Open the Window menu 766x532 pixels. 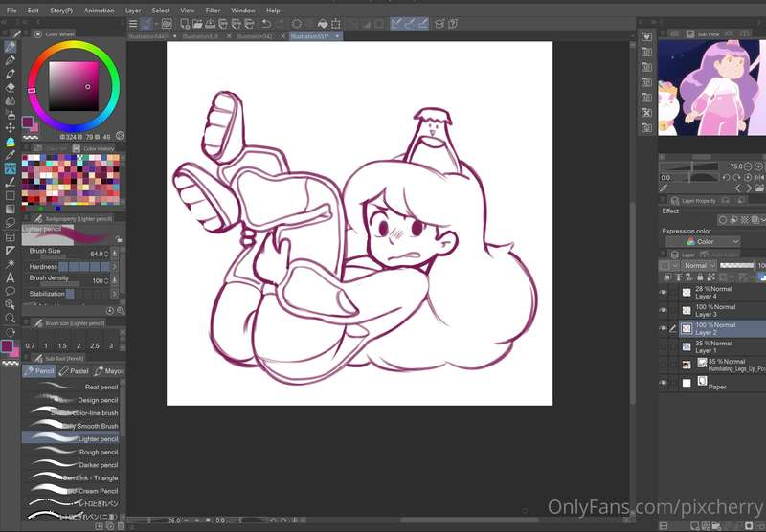(243, 10)
